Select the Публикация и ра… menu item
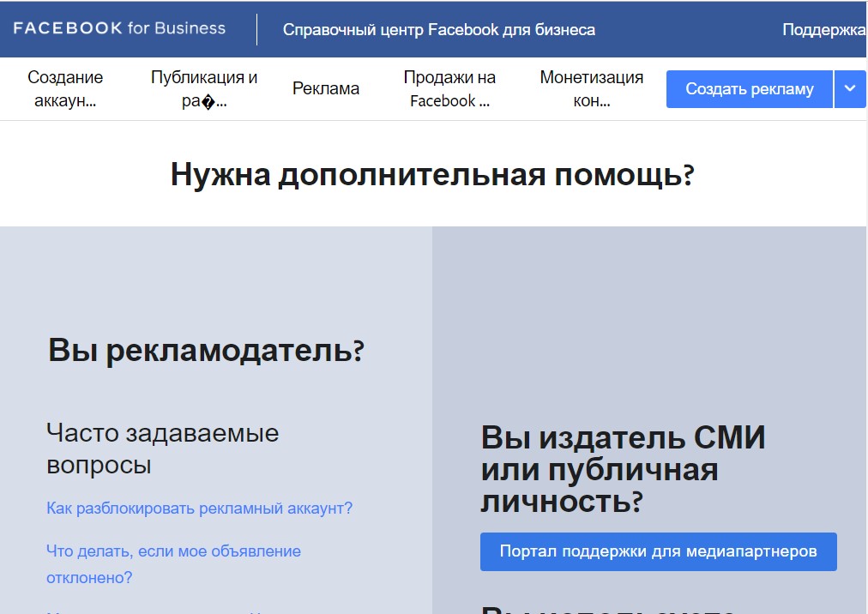 tap(204, 89)
